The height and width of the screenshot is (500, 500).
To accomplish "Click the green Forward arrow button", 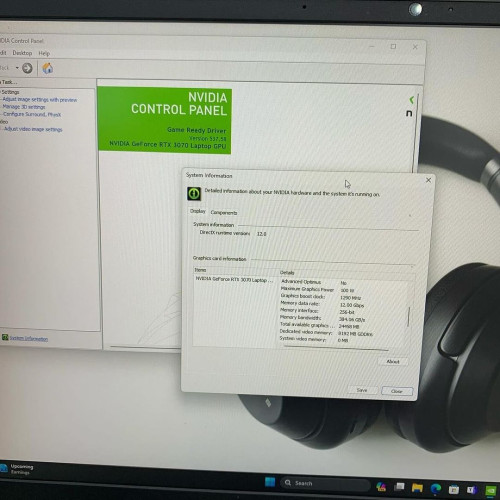I will click(x=27, y=68).
